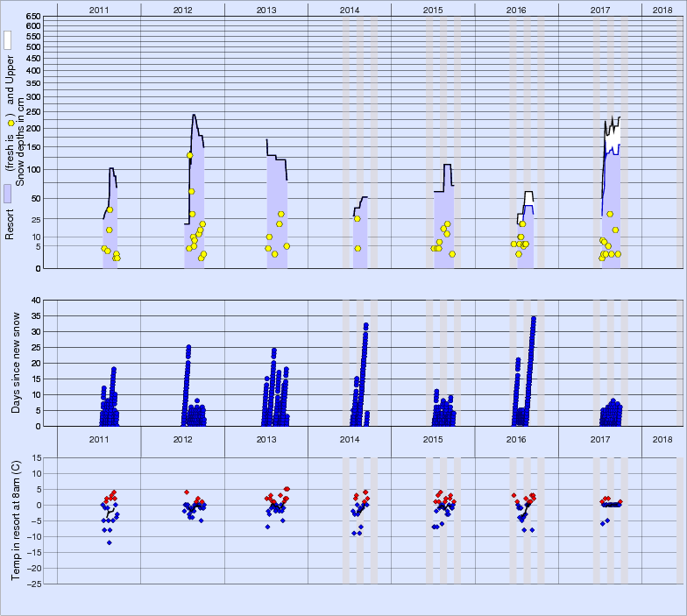Click the highest yellow fresh snow dot in 2012
687x616 pixels.
189,155
